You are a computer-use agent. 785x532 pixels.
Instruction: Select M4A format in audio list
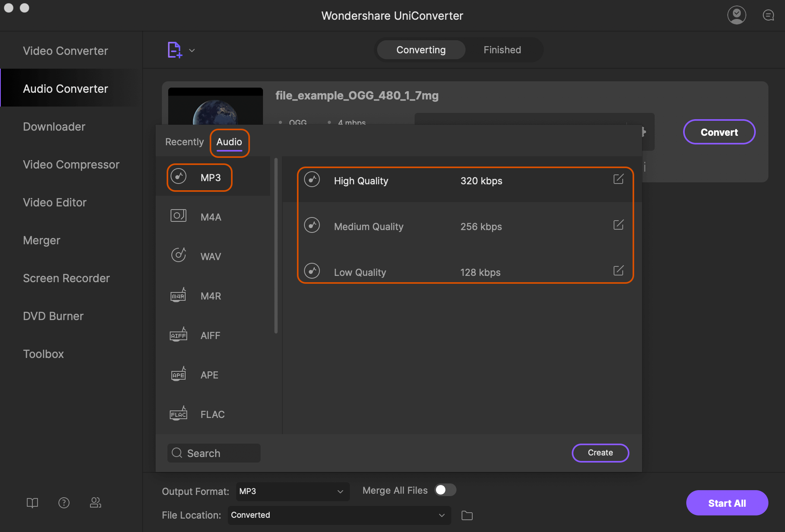(x=212, y=216)
